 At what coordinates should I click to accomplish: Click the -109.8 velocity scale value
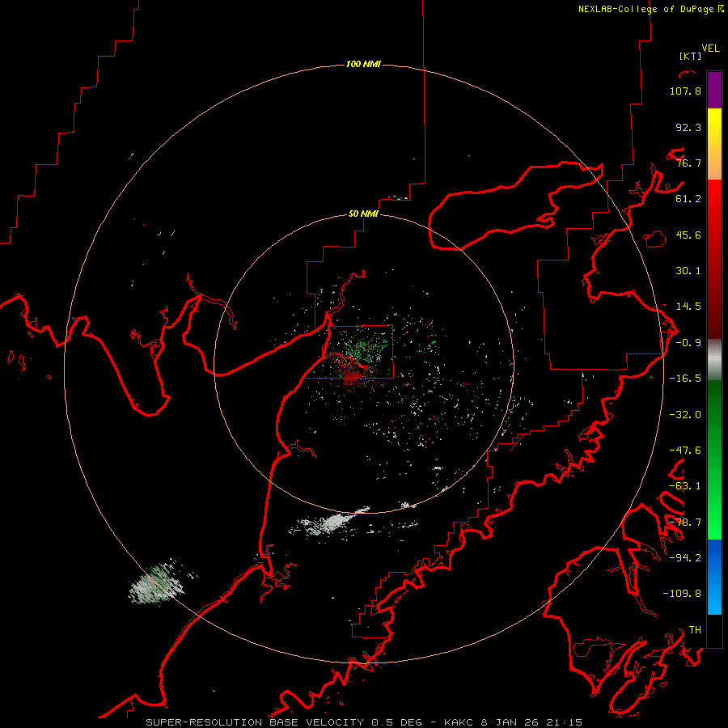pos(682,594)
